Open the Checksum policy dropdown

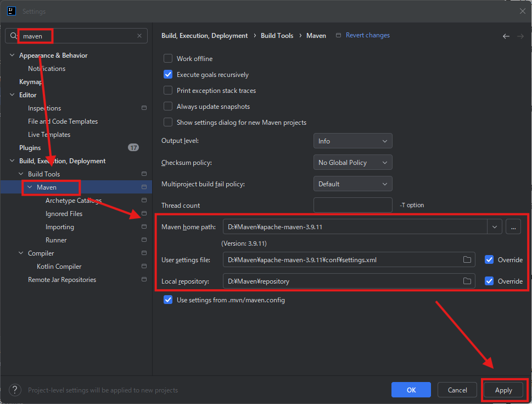(x=353, y=162)
